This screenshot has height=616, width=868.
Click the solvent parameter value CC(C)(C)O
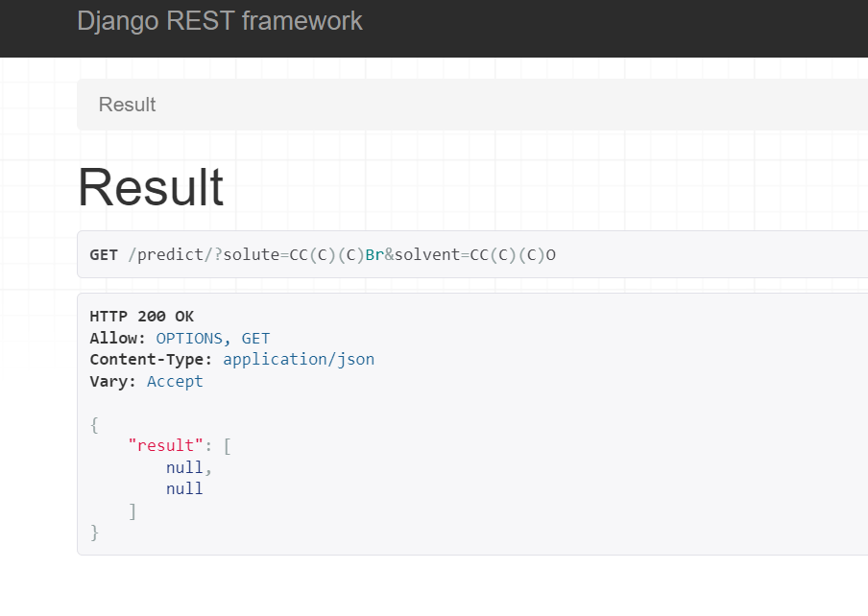[512, 254]
